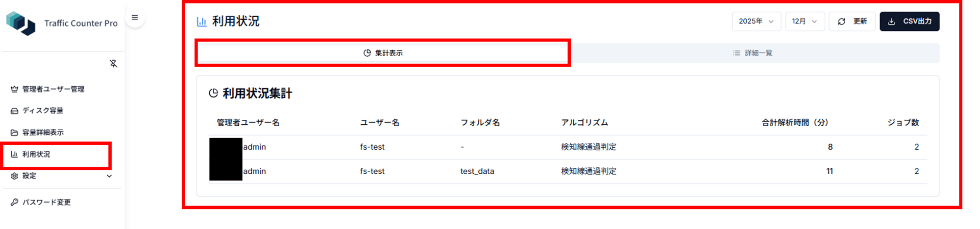
Task: Click the gear icon beside 設定
Action: pyautogui.click(x=14, y=176)
